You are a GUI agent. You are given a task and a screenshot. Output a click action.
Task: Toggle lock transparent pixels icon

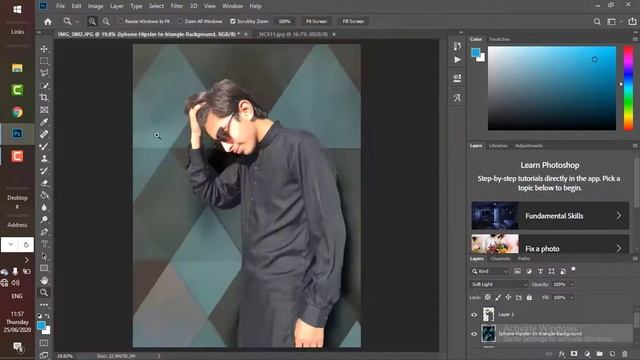point(487,298)
